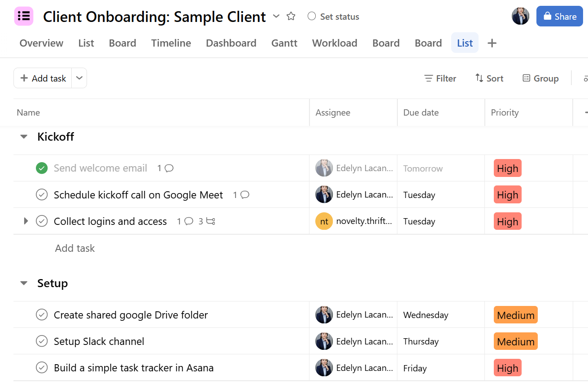Open the Dashboard tab
The height and width of the screenshot is (383, 588).
(231, 43)
